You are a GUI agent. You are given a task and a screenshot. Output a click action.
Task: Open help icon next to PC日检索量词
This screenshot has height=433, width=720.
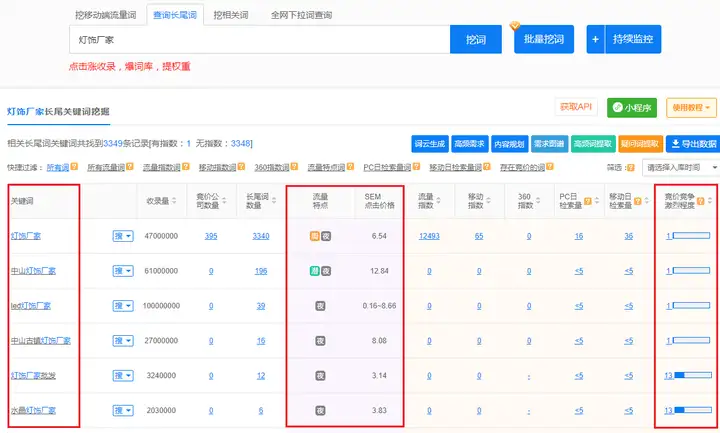(x=416, y=167)
